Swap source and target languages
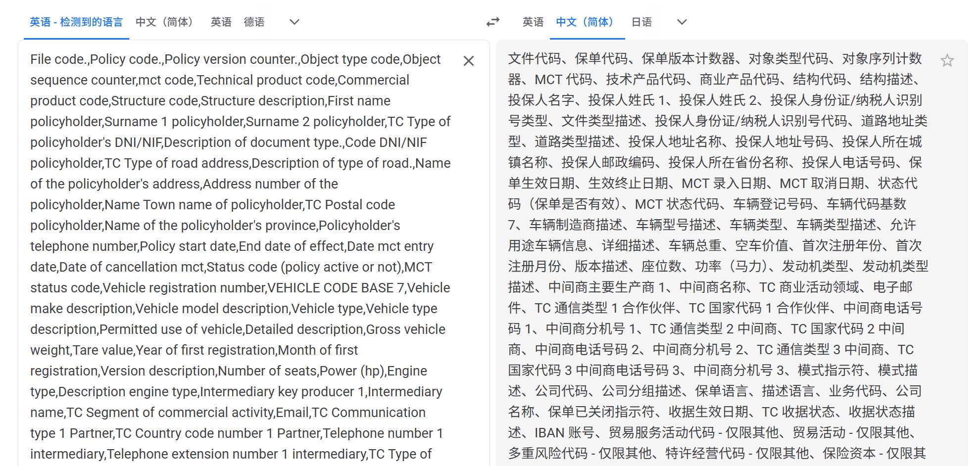This screenshot has height=466, width=980. tap(493, 22)
